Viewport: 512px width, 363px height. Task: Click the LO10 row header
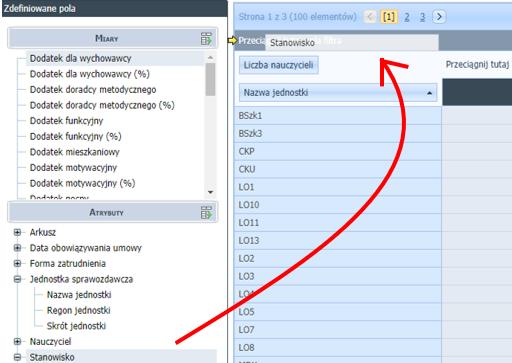[x=338, y=205]
